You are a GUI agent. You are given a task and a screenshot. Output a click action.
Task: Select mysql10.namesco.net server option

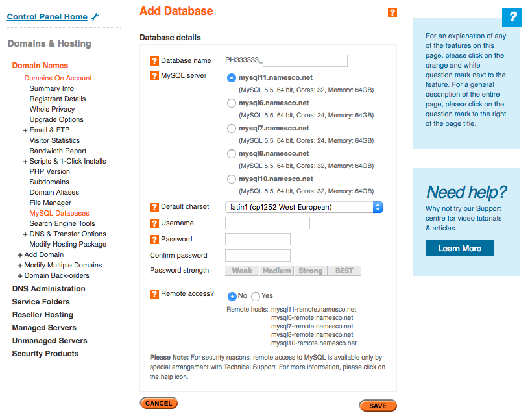tap(231, 179)
